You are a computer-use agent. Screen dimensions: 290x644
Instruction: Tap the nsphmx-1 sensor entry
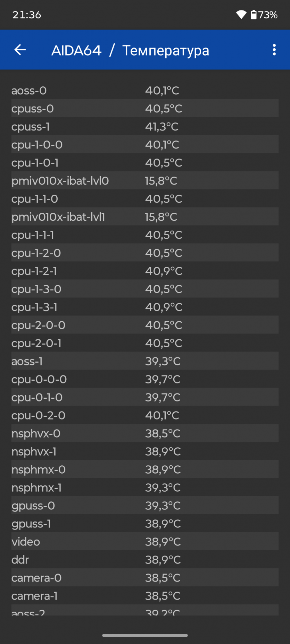click(x=145, y=488)
